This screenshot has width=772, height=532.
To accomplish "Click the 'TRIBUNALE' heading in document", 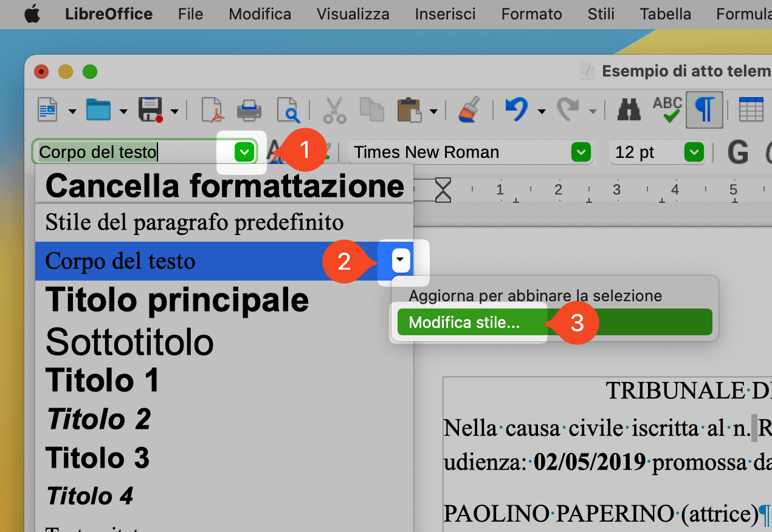I will tap(675, 391).
